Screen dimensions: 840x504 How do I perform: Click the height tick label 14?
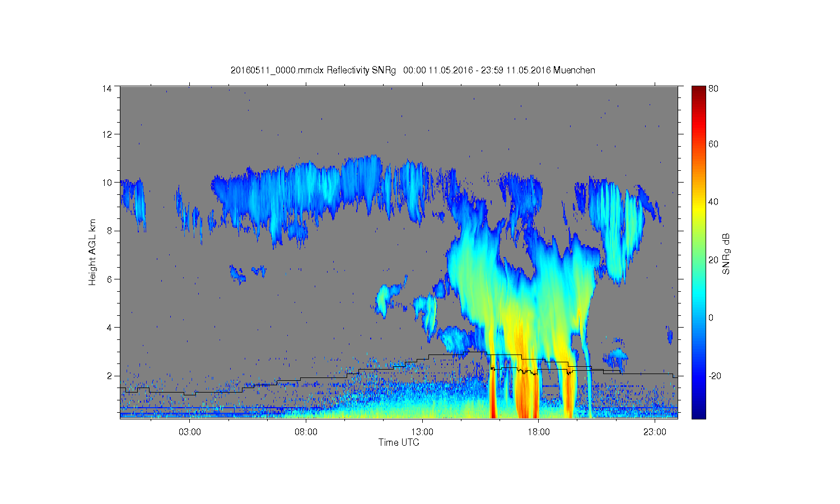point(106,88)
